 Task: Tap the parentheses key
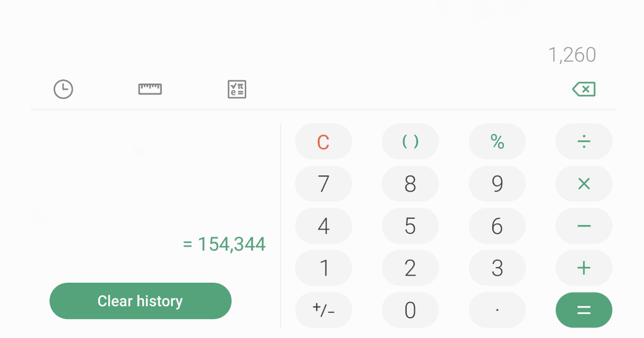pyautogui.click(x=410, y=141)
